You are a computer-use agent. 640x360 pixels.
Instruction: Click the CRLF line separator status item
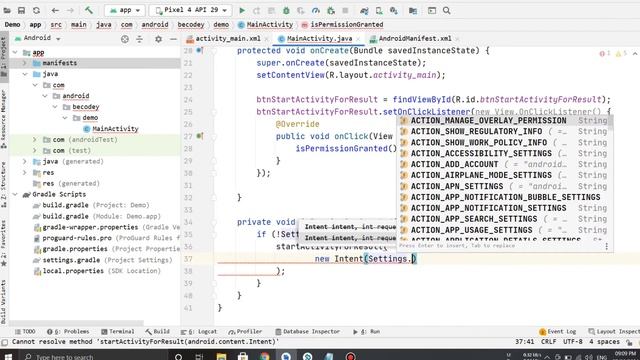click(x=548, y=342)
